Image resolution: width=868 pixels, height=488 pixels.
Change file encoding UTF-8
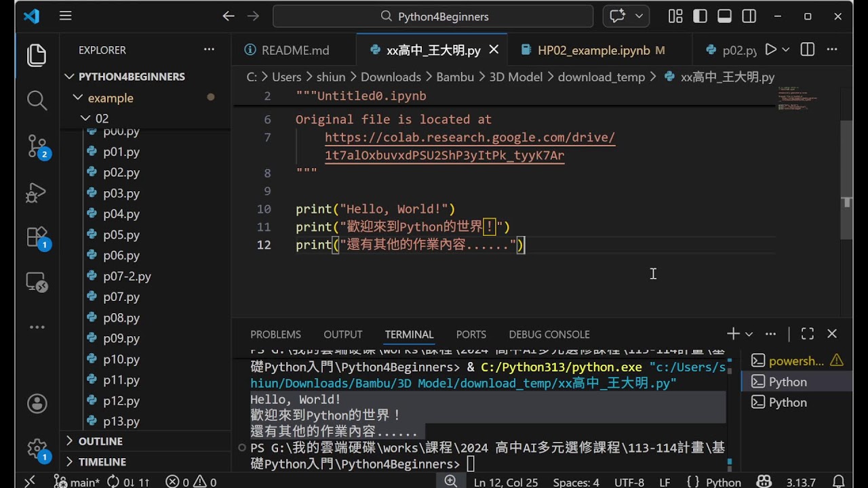629,482
